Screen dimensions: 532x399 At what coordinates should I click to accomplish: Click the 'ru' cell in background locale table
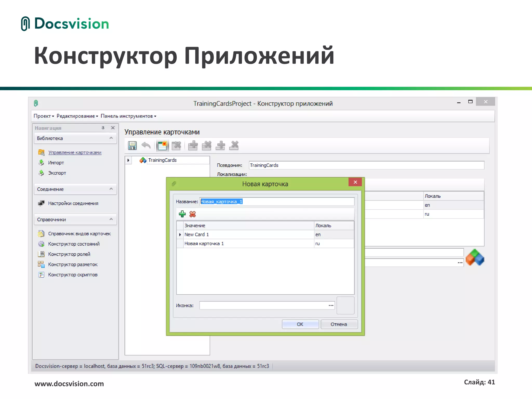tap(454, 214)
